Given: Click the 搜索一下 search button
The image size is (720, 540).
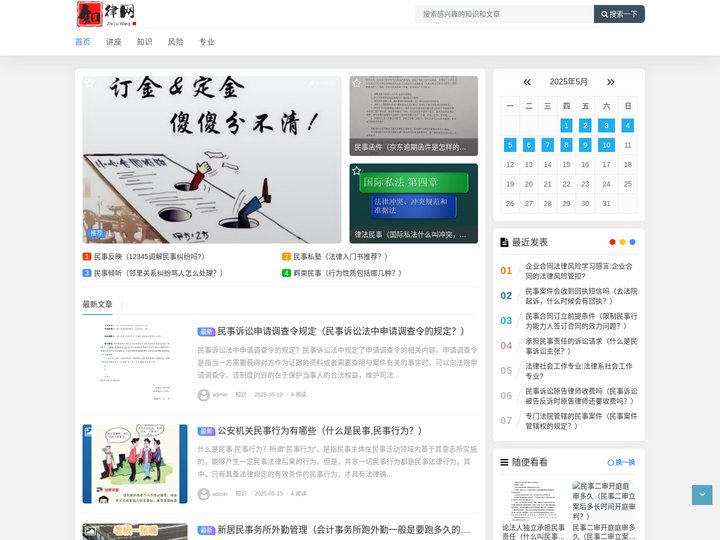Looking at the screenshot, I should pos(619,14).
